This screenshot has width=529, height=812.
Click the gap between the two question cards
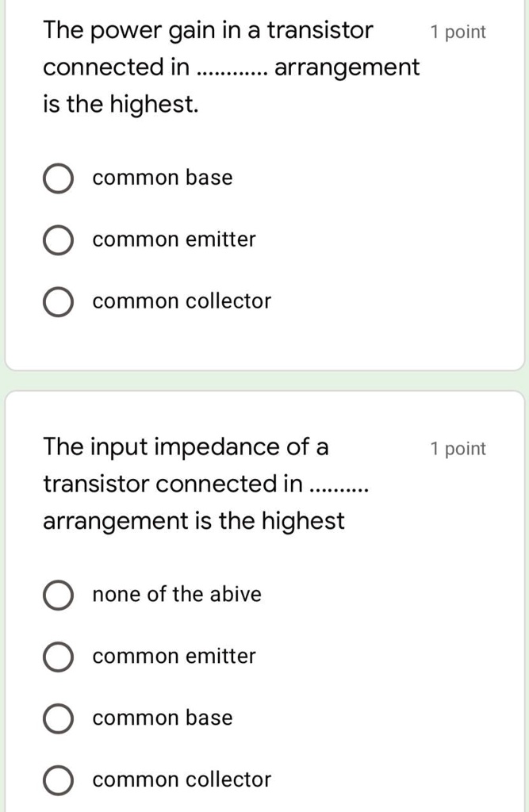point(264,380)
